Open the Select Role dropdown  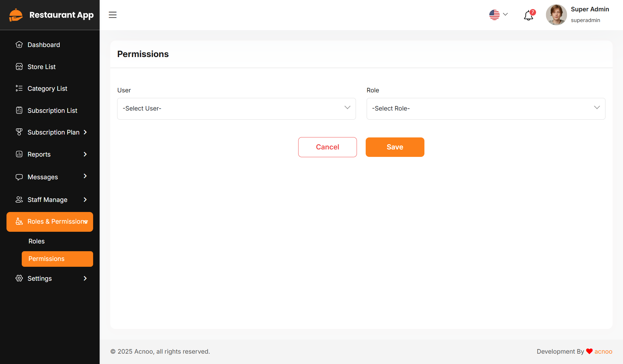pyautogui.click(x=486, y=109)
